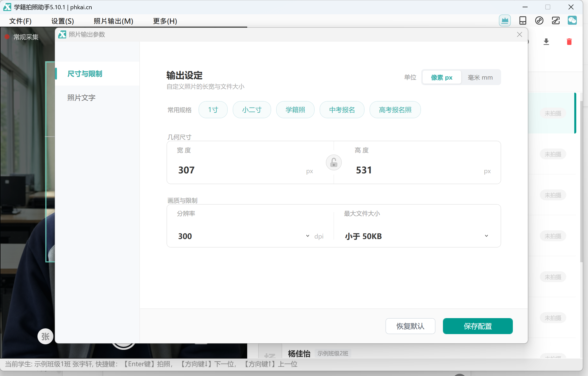Choose the 高考报名照 preset
Screen dimensions: 588x376
tap(395, 110)
